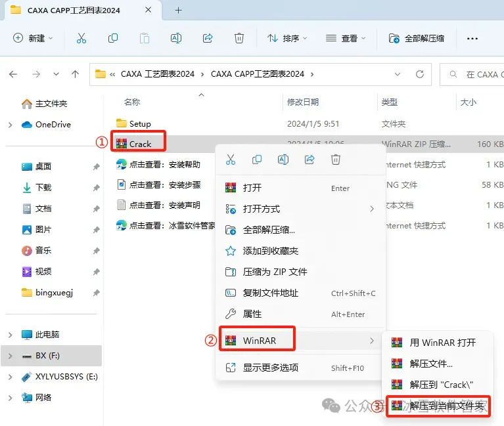Unpin 桌面 using its pin icon

tap(97, 167)
